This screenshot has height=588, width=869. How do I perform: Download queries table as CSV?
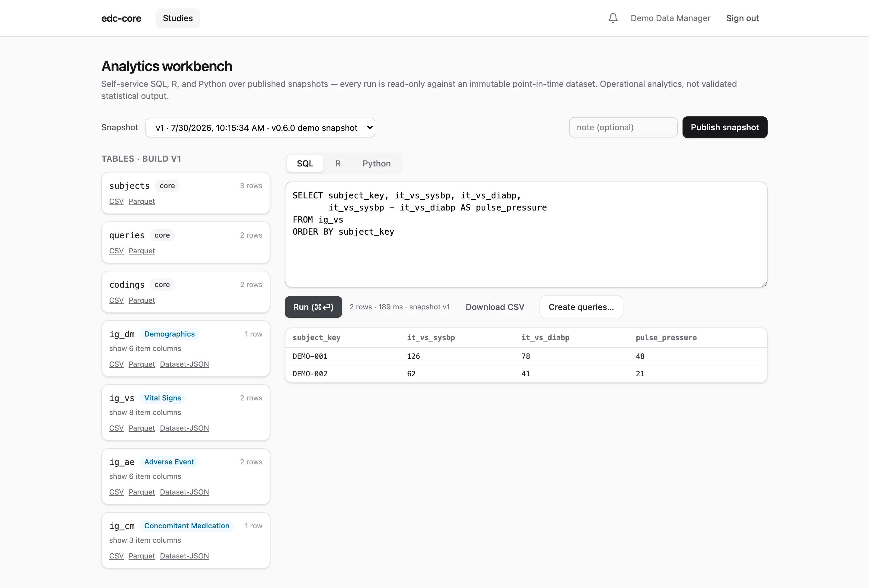click(x=116, y=251)
